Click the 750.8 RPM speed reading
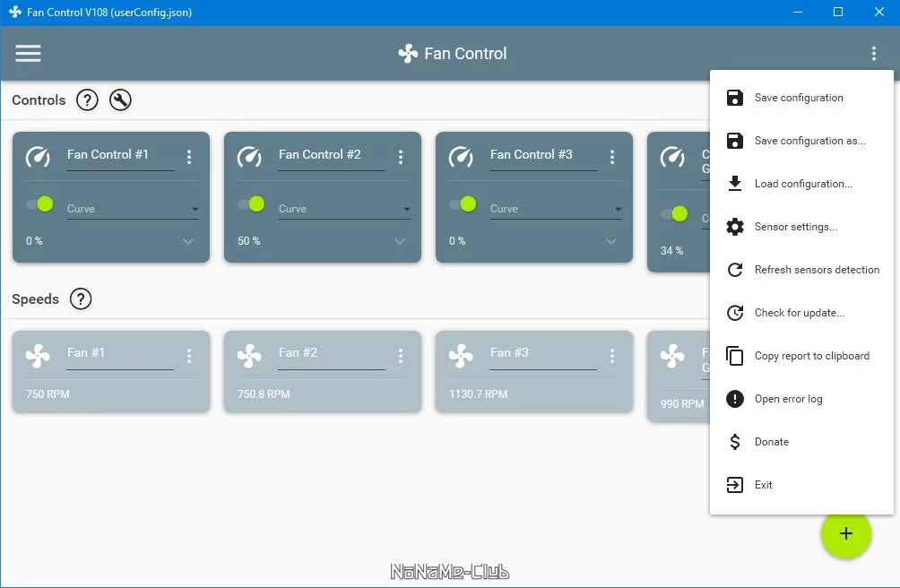 click(264, 394)
